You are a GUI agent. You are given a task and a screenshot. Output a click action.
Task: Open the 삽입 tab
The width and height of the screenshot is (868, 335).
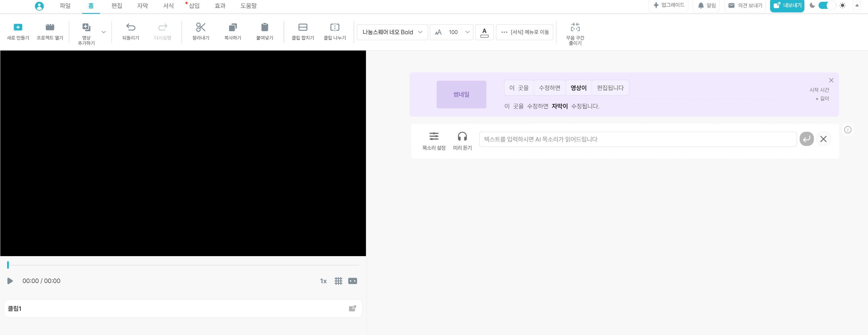(x=194, y=6)
